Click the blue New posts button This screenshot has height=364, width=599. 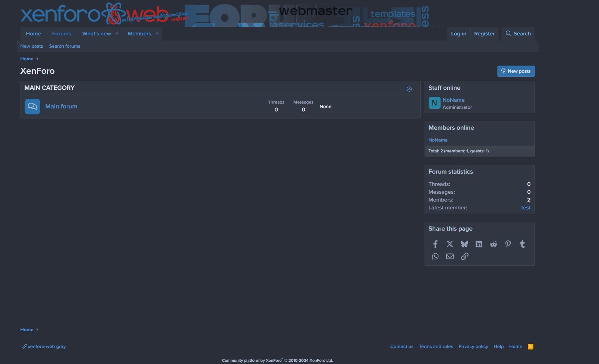[516, 71]
